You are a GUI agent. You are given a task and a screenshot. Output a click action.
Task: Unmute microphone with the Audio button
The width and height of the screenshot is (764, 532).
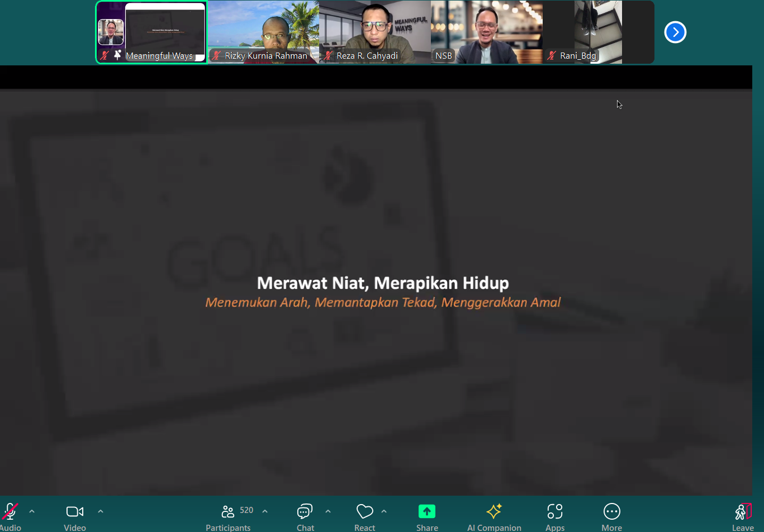[x=10, y=517]
